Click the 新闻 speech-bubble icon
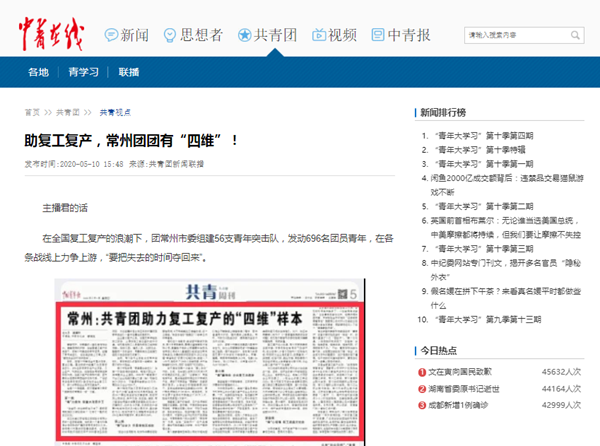The image size is (600, 446). click(x=111, y=35)
